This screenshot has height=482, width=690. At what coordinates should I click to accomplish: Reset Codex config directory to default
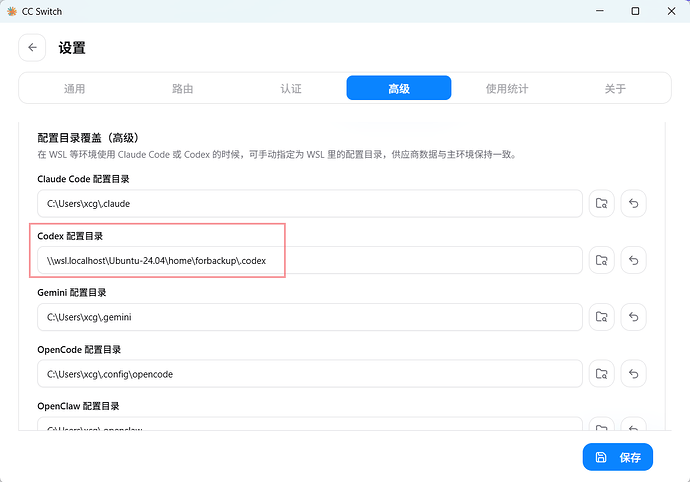click(633, 260)
